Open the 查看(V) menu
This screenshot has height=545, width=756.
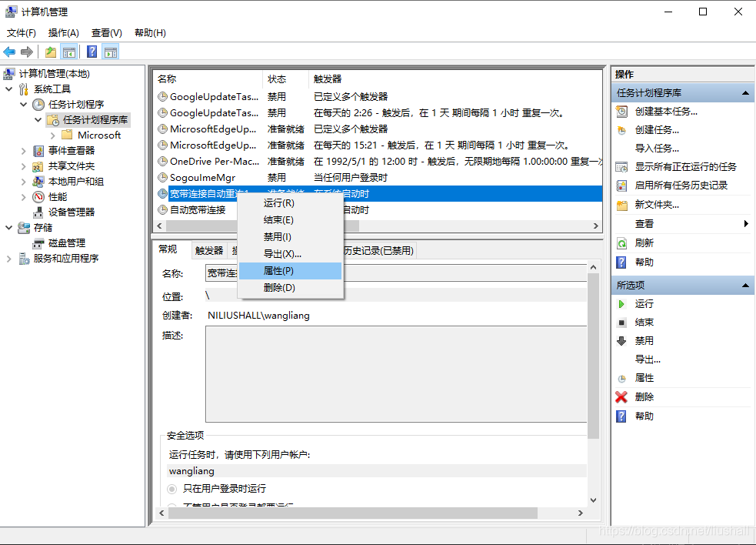point(107,33)
